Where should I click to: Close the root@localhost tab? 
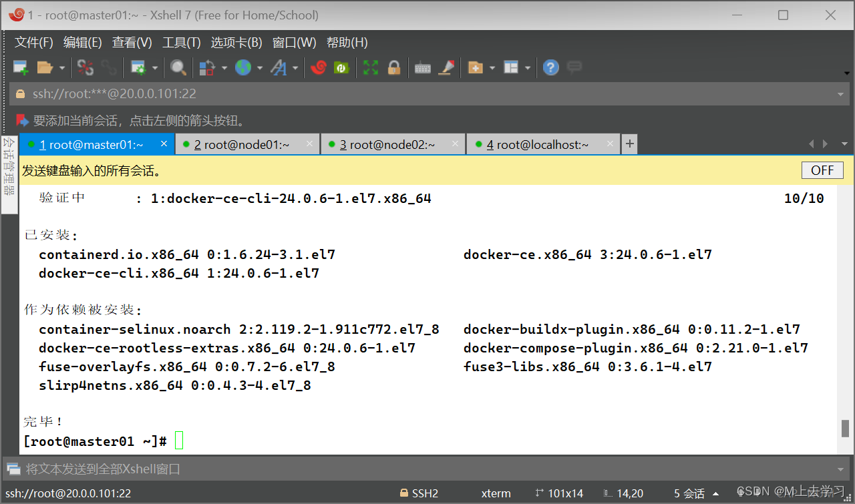[x=609, y=144]
